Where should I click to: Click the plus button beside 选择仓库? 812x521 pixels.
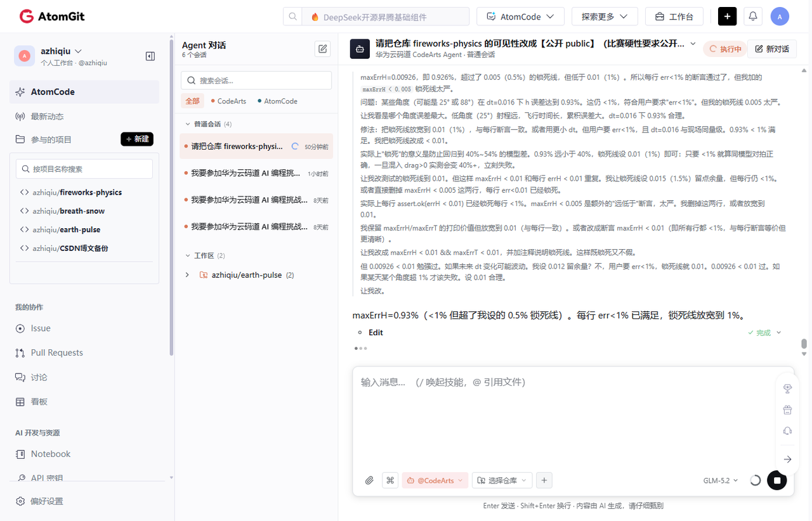pyautogui.click(x=544, y=480)
